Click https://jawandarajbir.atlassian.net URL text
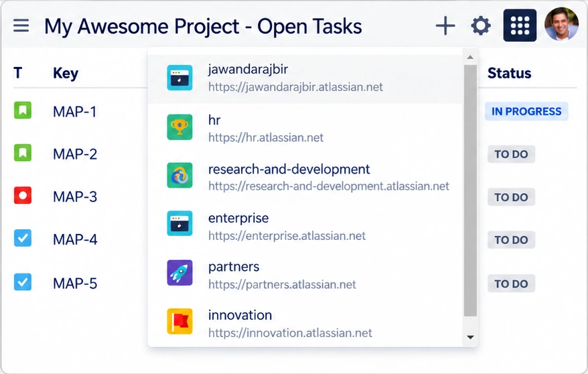The height and width of the screenshot is (374, 588). click(295, 87)
